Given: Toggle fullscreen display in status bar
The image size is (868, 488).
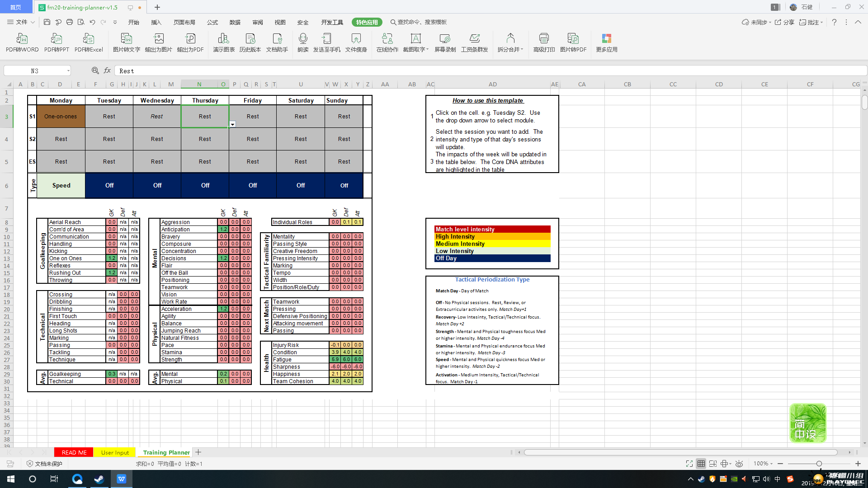Looking at the screenshot, I should click(x=689, y=464).
